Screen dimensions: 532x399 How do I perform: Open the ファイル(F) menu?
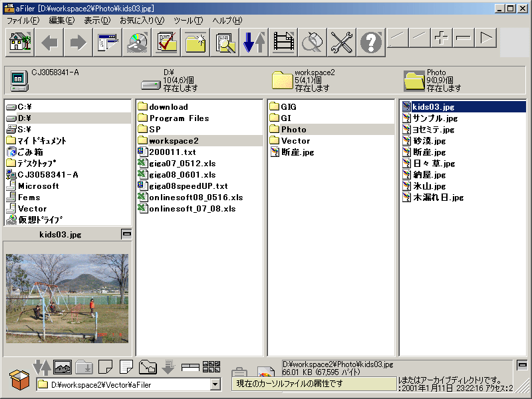(x=23, y=21)
